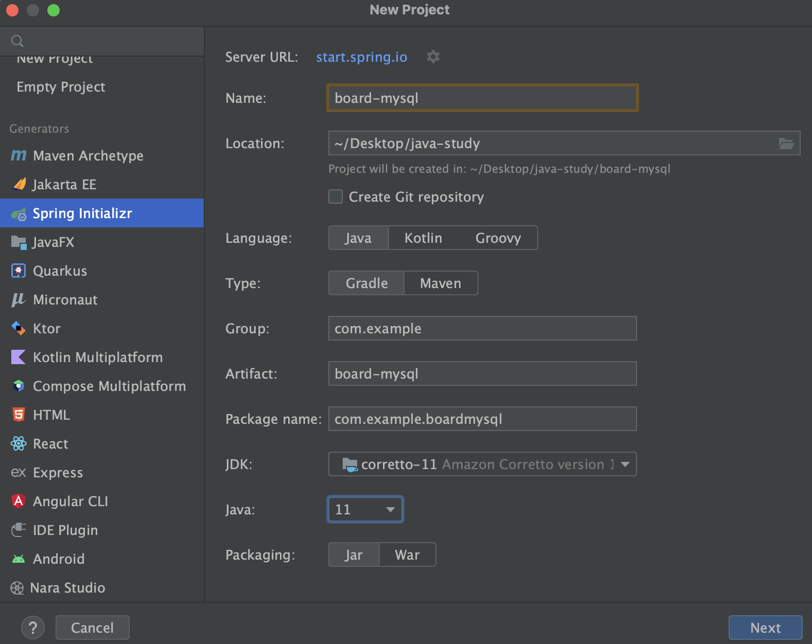This screenshot has width=812, height=644.
Task: Select Micronaut generator label
Action: tap(65, 299)
